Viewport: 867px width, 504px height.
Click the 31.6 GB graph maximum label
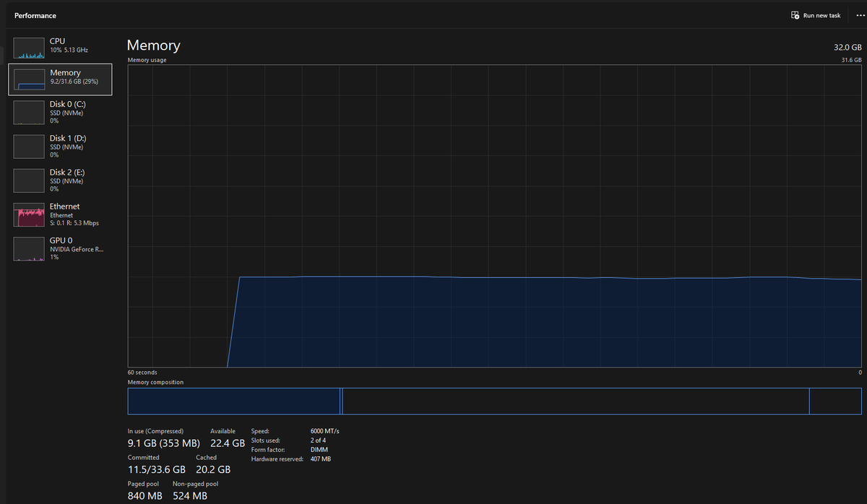coord(852,60)
